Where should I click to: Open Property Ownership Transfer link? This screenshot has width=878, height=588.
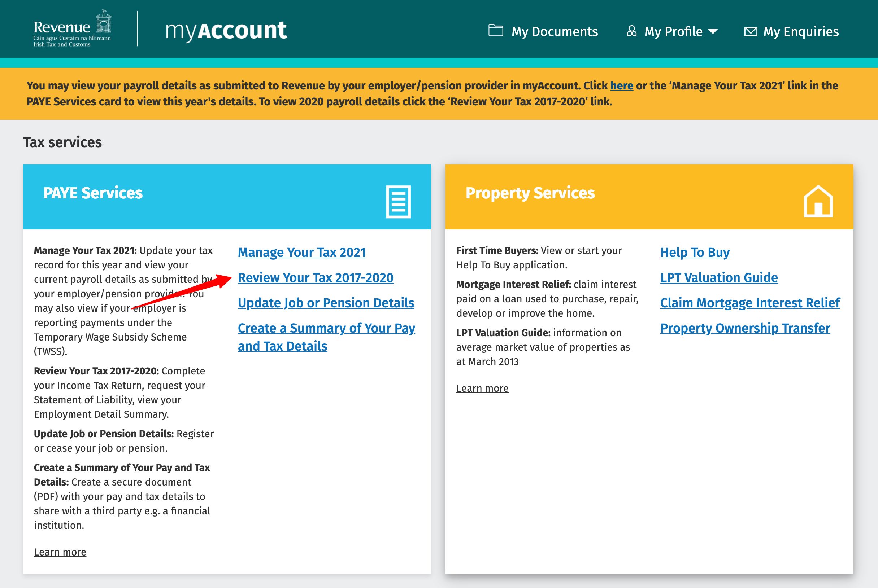(x=745, y=328)
